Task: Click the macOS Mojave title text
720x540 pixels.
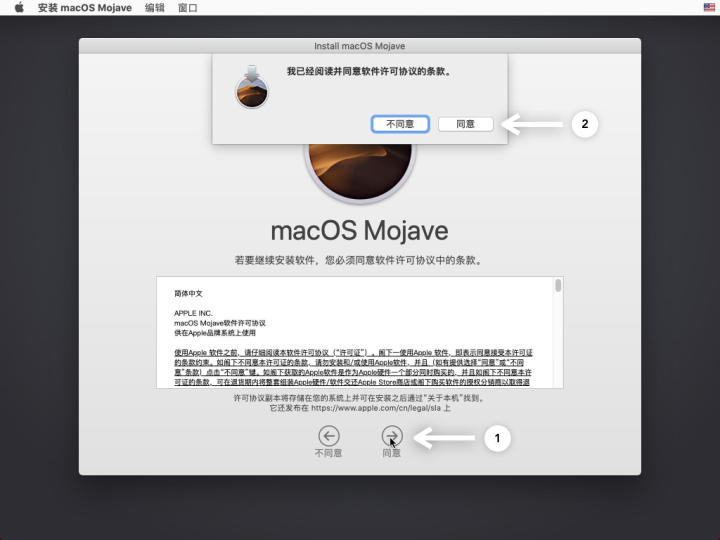Action: point(360,231)
